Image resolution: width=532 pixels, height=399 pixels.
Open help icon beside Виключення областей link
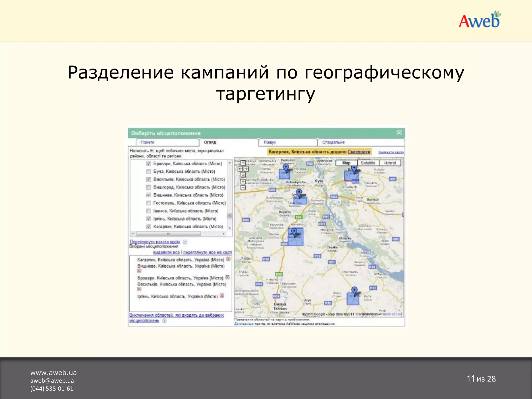(x=164, y=321)
